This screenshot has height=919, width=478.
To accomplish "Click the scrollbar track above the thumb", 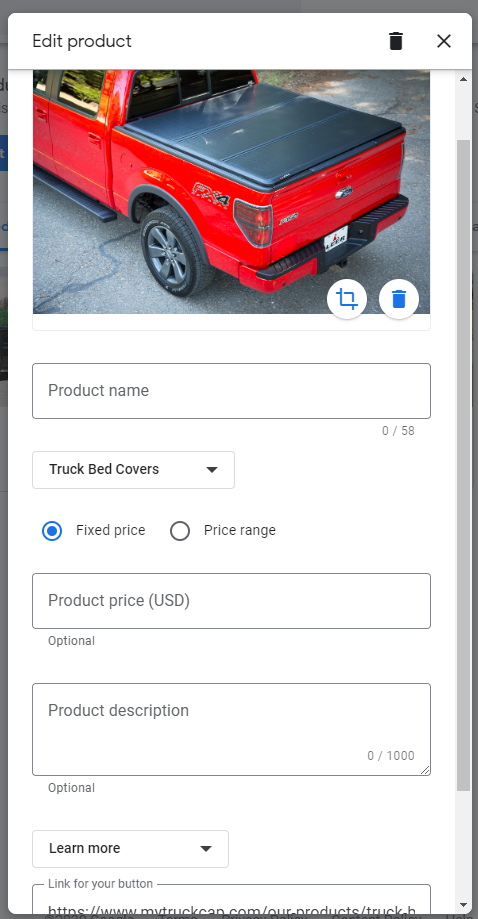I will click(x=463, y=114).
